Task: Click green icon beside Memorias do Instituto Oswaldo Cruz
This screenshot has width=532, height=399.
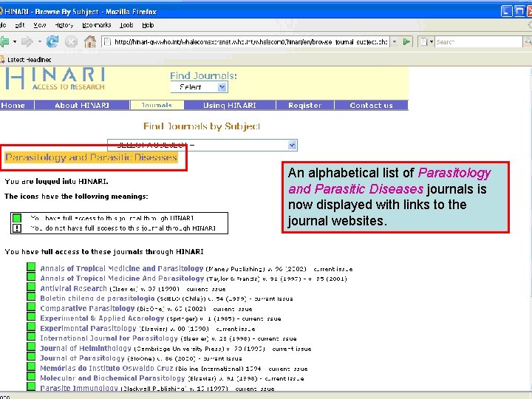Action: pyautogui.click(x=31, y=366)
